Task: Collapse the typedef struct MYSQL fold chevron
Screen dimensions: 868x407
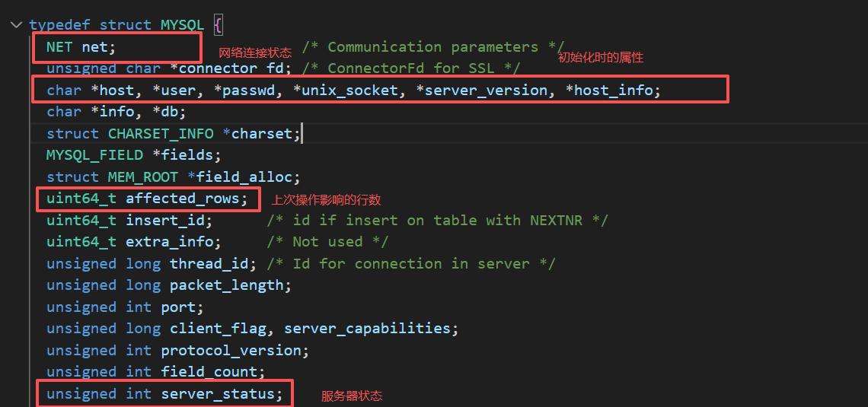Action: click(15, 25)
